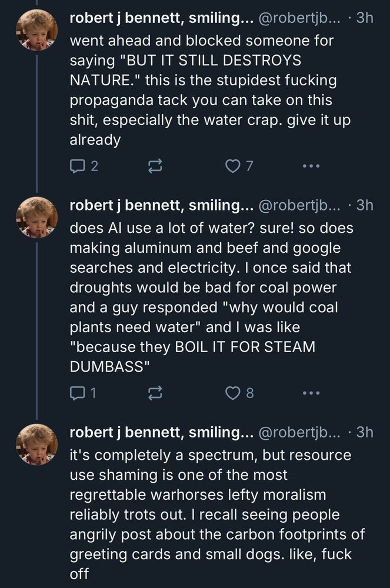Open the second post's avatar photo

click(x=36, y=218)
